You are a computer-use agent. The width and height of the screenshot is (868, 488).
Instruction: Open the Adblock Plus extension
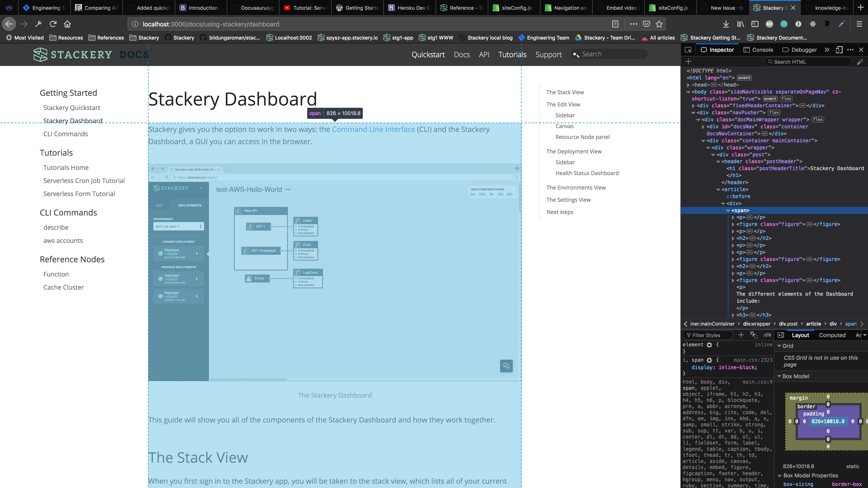point(769,24)
